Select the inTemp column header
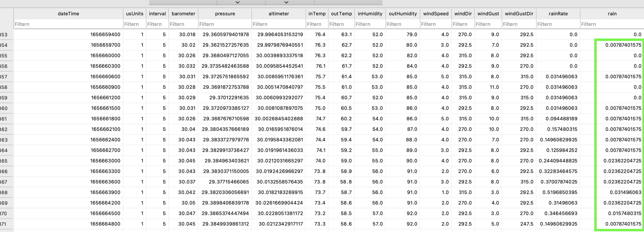 coord(317,13)
